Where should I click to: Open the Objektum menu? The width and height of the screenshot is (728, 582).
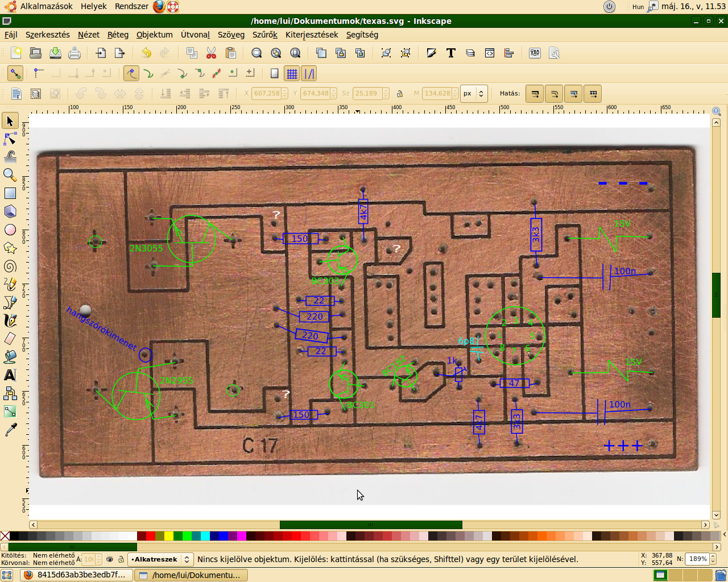tap(154, 35)
